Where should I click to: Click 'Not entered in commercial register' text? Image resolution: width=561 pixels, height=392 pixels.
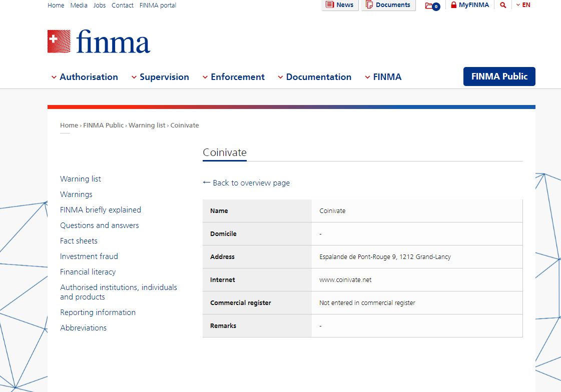(367, 303)
